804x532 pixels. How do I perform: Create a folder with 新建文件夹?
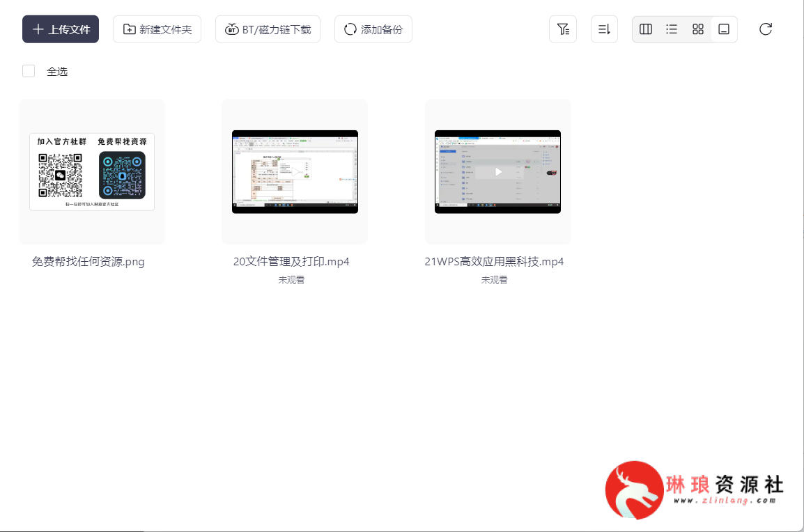(x=157, y=29)
